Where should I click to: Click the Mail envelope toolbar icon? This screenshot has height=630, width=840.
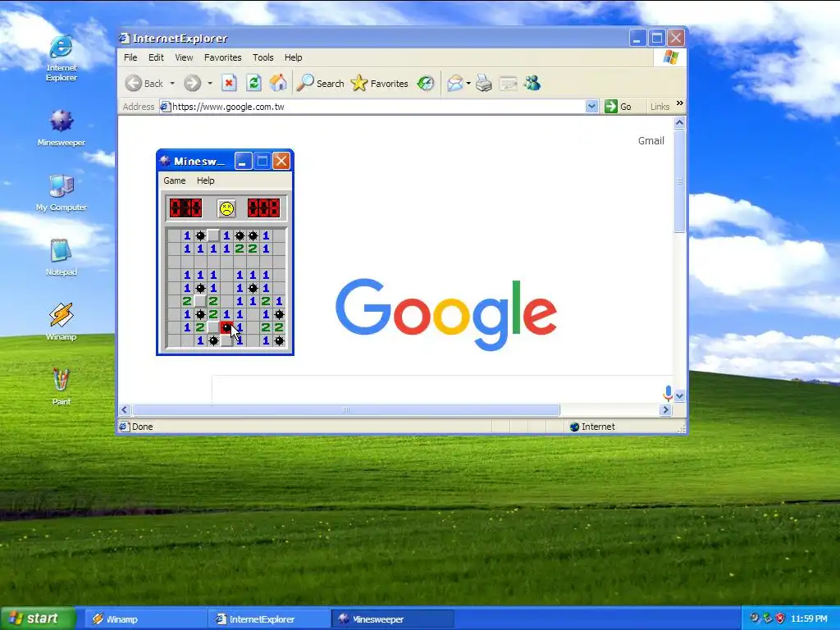pos(454,83)
